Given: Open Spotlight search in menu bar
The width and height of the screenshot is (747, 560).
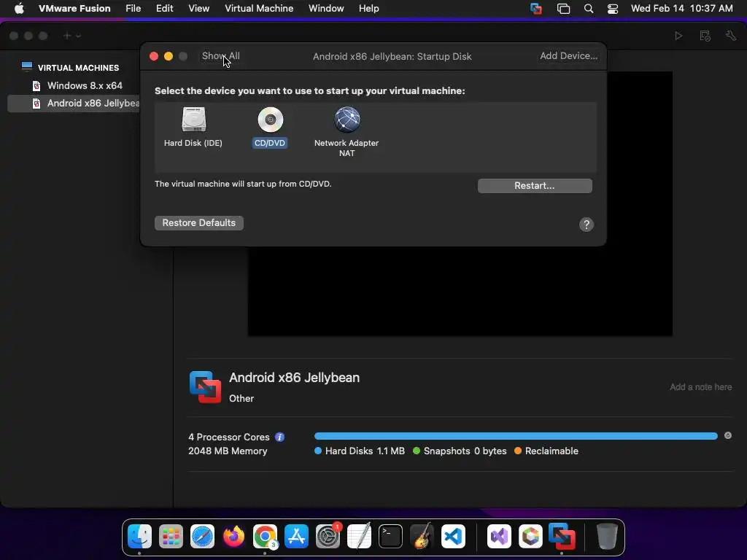Looking at the screenshot, I should pyautogui.click(x=589, y=8).
